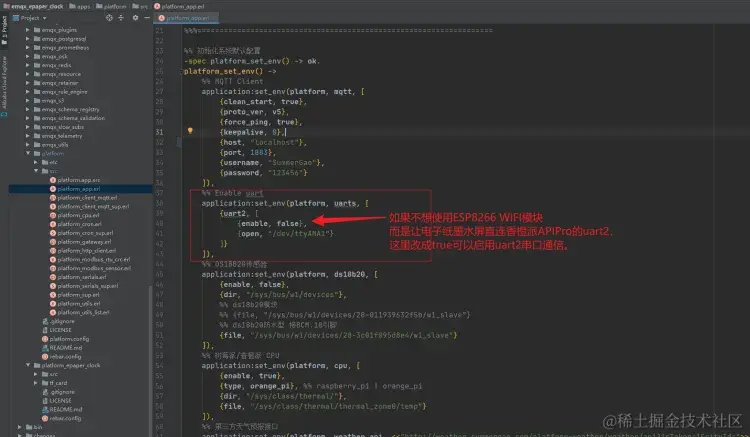
Task: Select the emqx_psk folder
Action: point(51,56)
